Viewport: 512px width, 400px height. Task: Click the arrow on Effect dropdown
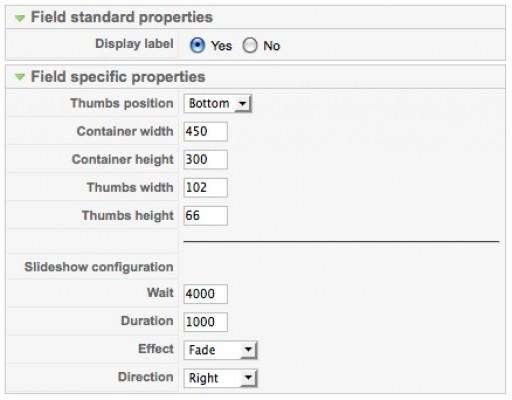[x=248, y=350]
